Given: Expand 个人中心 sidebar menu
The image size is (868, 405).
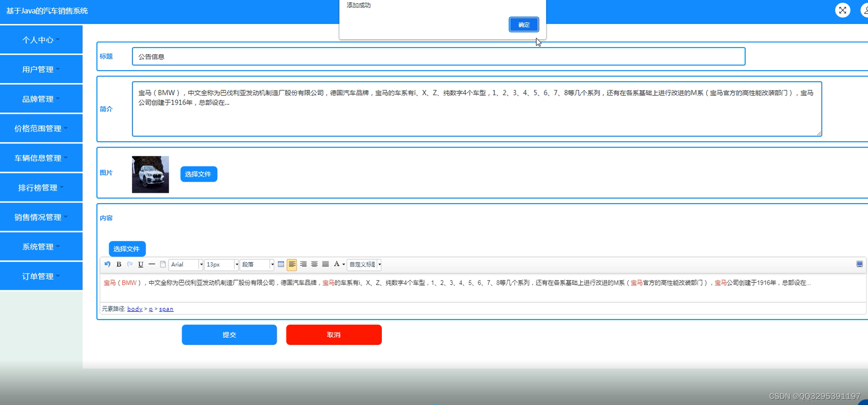Looking at the screenshot, I should [41, 40].
